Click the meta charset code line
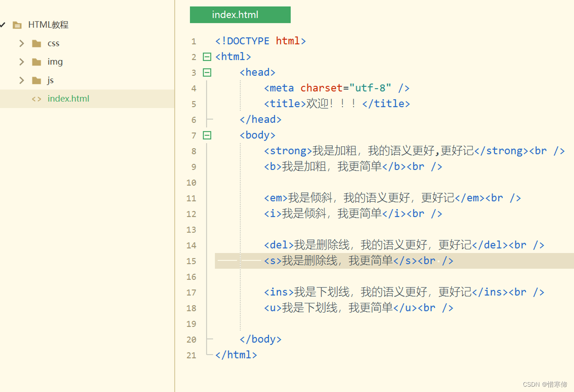574x392 pixels. pyautogui.click(x=336, y=88)
